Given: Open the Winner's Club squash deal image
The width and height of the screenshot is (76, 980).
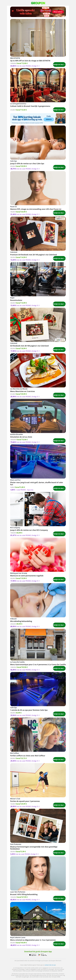Looking at the screenshot, I should [38, 780].
